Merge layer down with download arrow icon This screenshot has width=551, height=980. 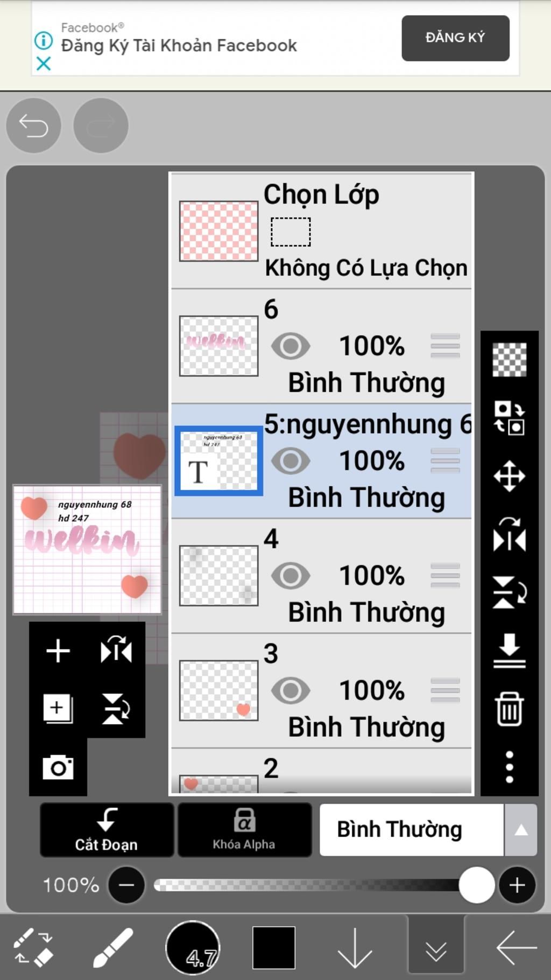pyautogui.click(x=509, y=650)
